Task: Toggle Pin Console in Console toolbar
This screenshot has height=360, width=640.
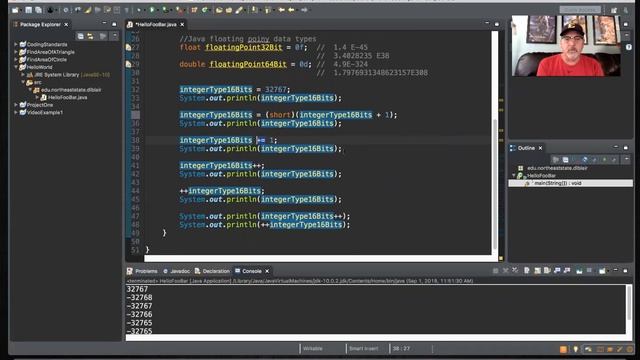Action: pyautogui.click(x=579, y=271)
